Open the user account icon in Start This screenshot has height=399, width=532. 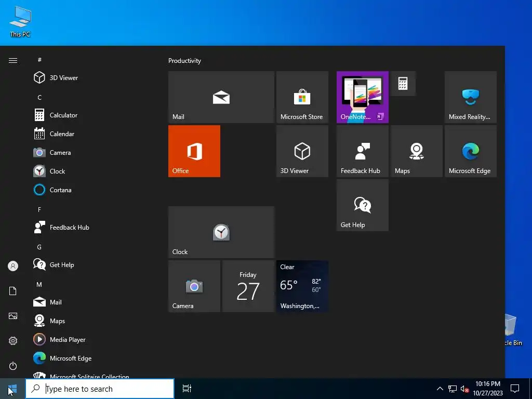coord(13,266)
